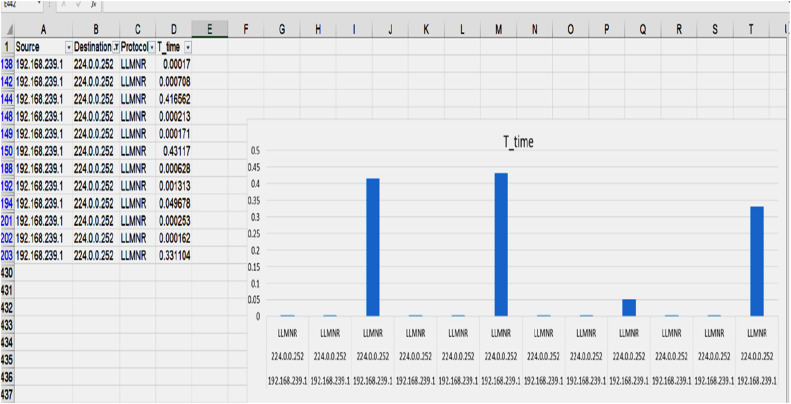
Task: Click cell with value 0.000162
Action: click(174, 238)
